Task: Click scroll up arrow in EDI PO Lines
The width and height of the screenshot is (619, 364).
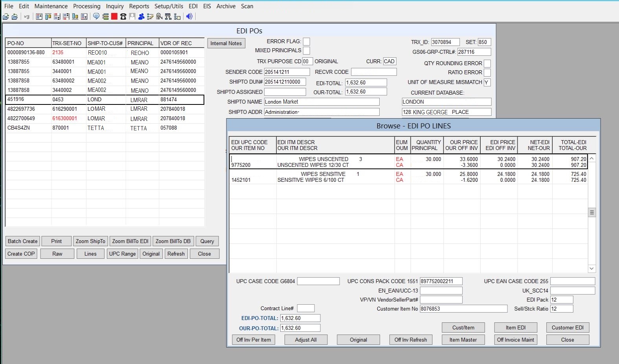Action: click(591, 159)
